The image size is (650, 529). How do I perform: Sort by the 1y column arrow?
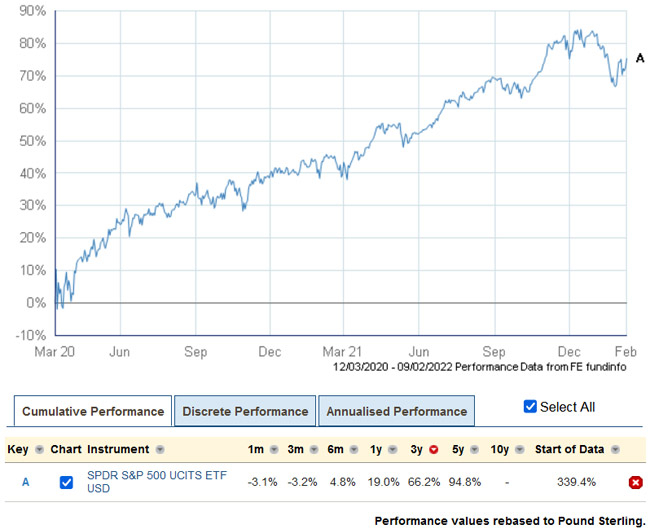[x=393, y=450]
